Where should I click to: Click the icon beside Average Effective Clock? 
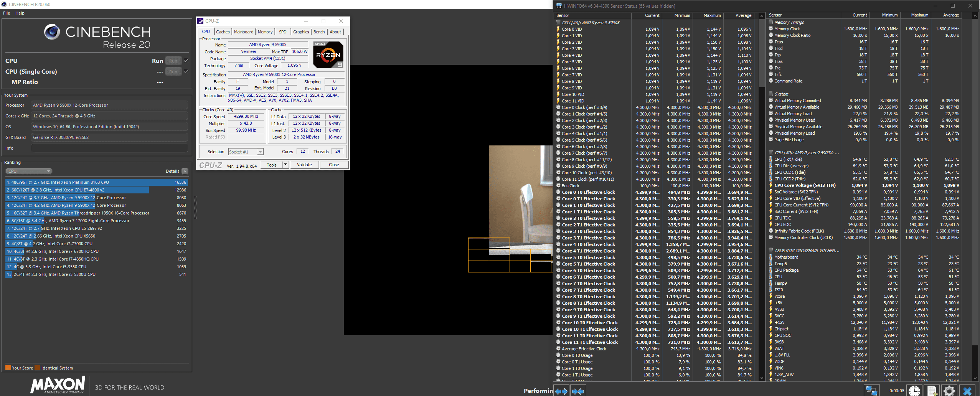pos(558,349)
